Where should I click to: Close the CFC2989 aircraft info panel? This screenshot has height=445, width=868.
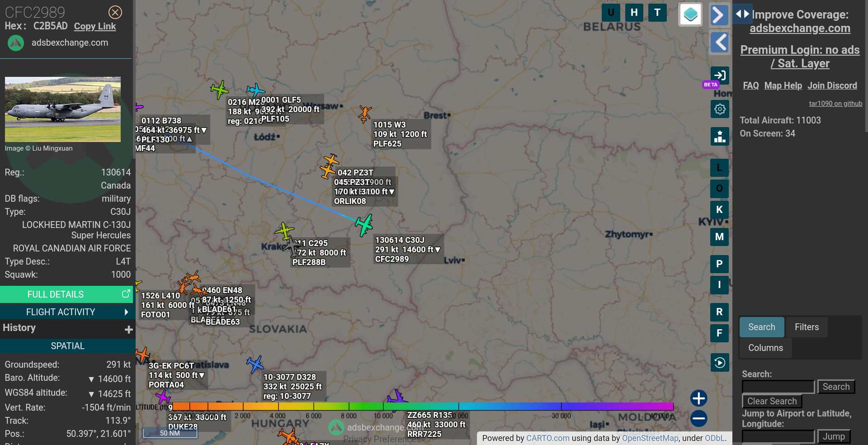115,12
